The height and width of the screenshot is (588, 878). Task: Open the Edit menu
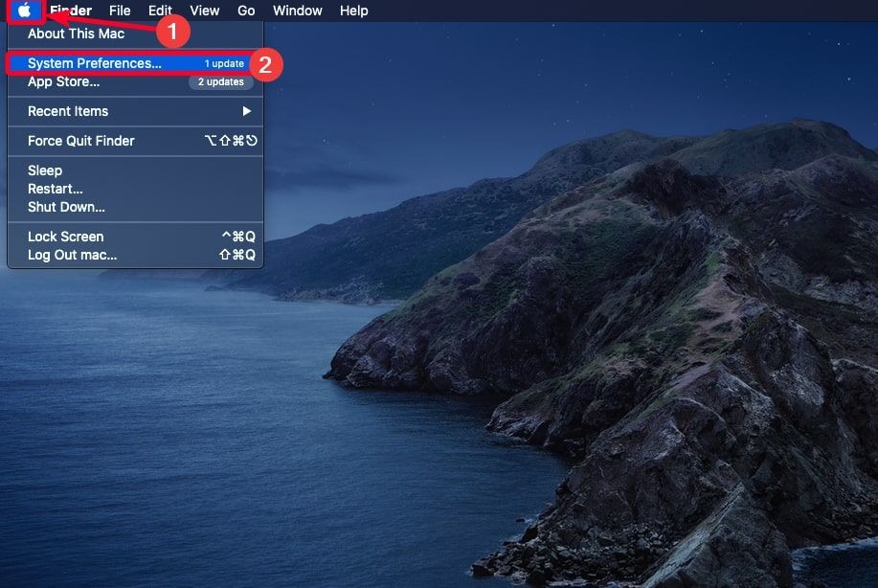(x=159, y=11)
